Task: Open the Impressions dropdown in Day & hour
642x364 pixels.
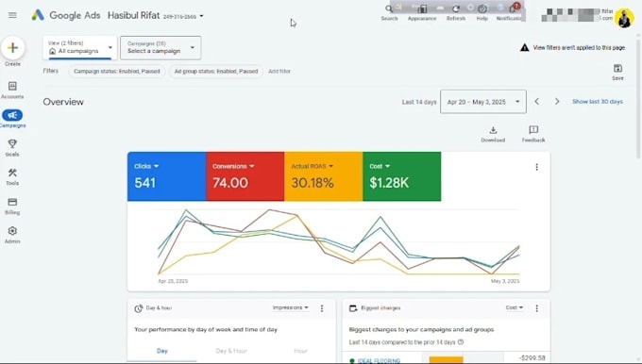Action: point(291,307)
